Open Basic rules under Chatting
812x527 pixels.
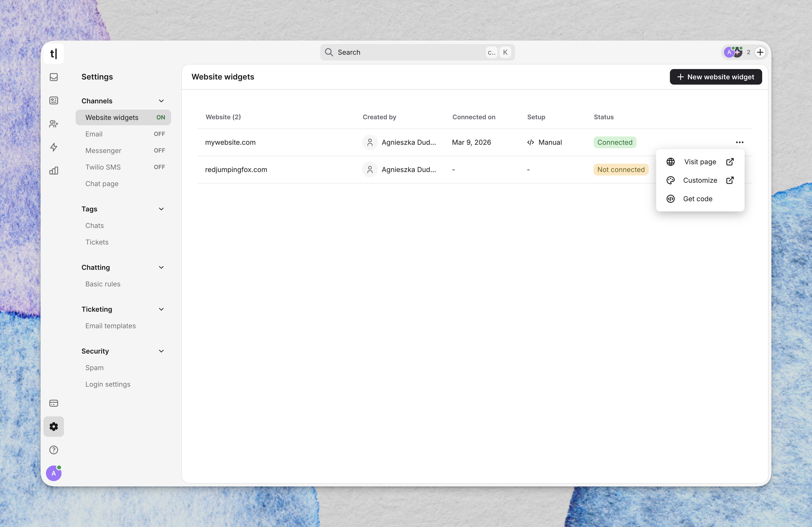click(123, 284)
